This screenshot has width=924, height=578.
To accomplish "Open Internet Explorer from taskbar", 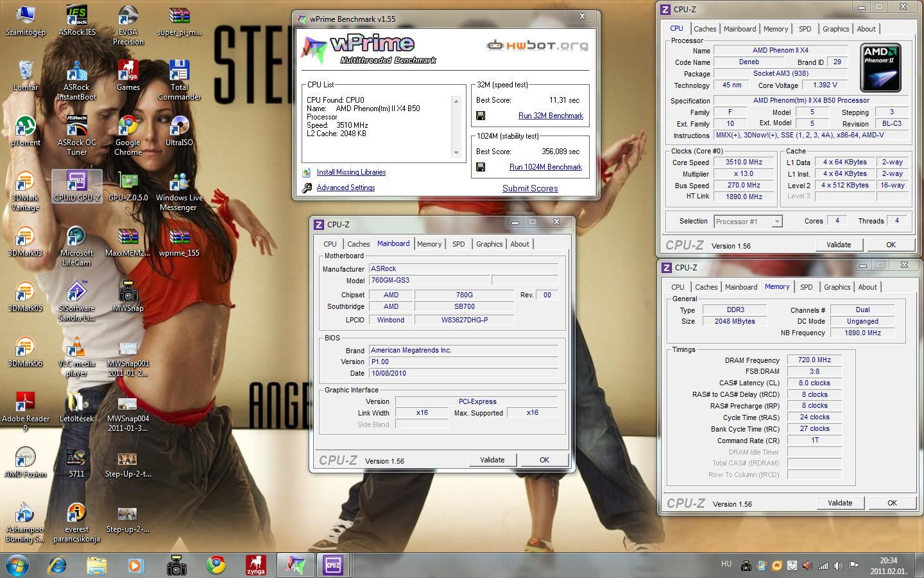I will tap(58, 565).
